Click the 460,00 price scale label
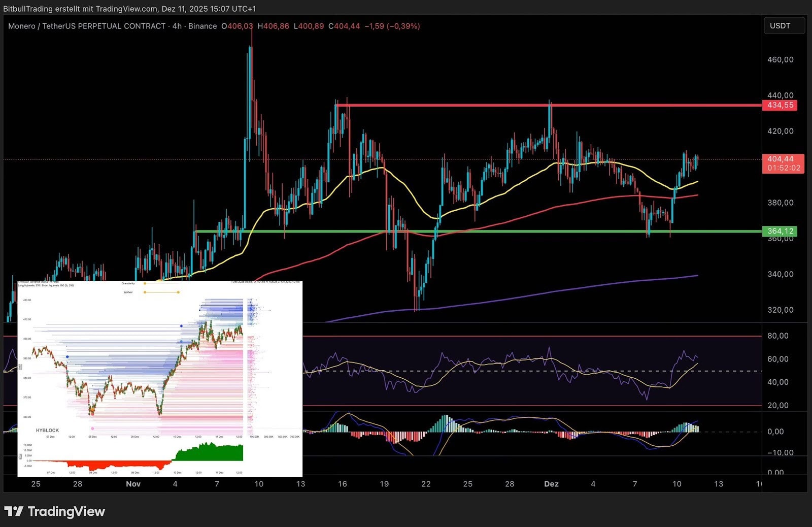This screenshot has width=812, height=527. point(780,59)
